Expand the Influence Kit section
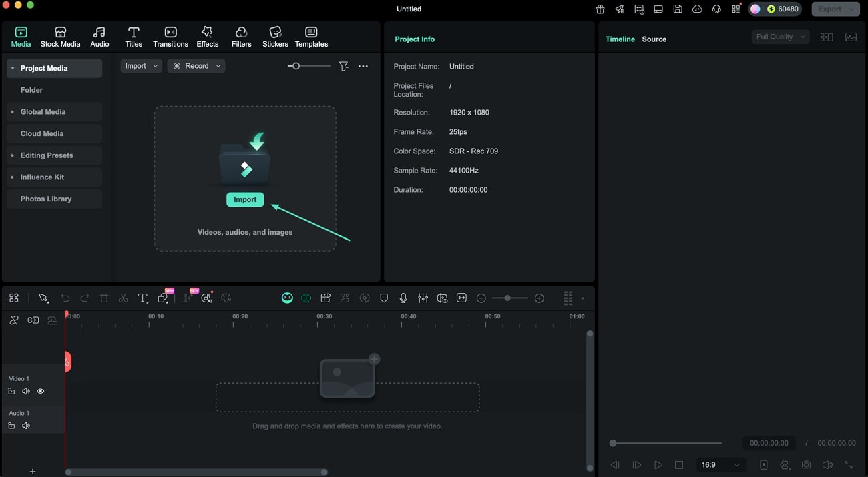Image resolution: width=868 pixels, height=477 pixels. (x=13, y=177)
